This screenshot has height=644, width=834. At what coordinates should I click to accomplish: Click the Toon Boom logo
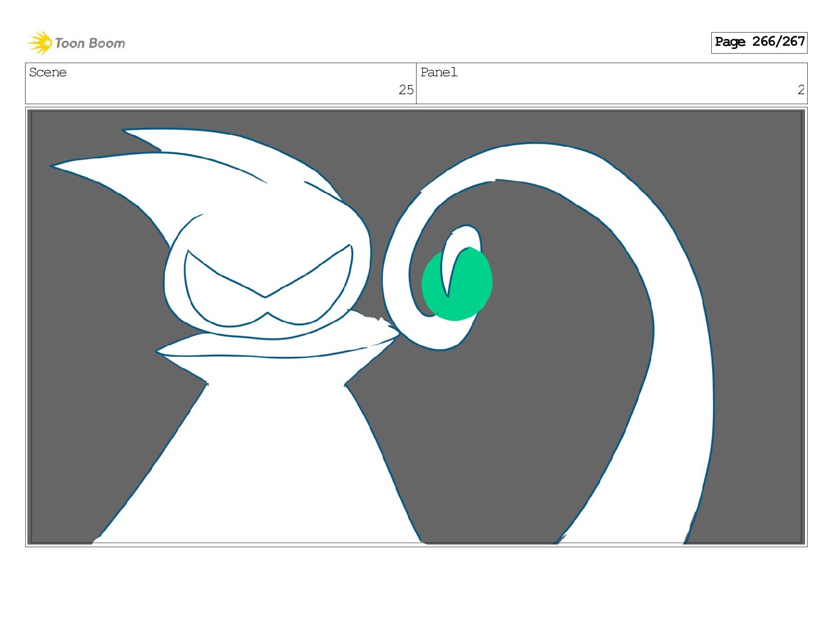(x=76, y=43)
